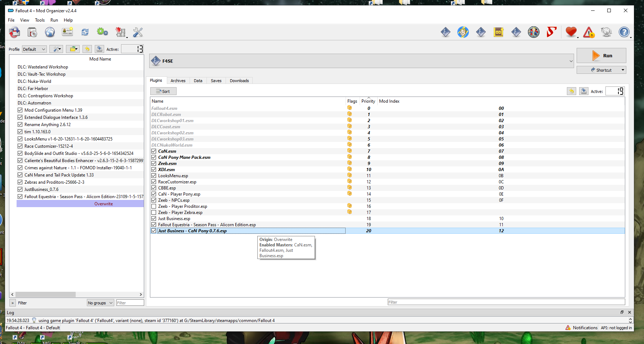The image size is (644, 344).
Task: Open the profiles ID card icon
Action: tap(67, 32)
